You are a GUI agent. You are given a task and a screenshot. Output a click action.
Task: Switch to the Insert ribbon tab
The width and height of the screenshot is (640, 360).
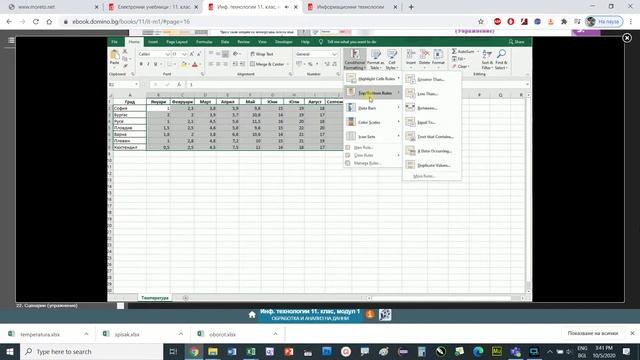pos(153,42)
